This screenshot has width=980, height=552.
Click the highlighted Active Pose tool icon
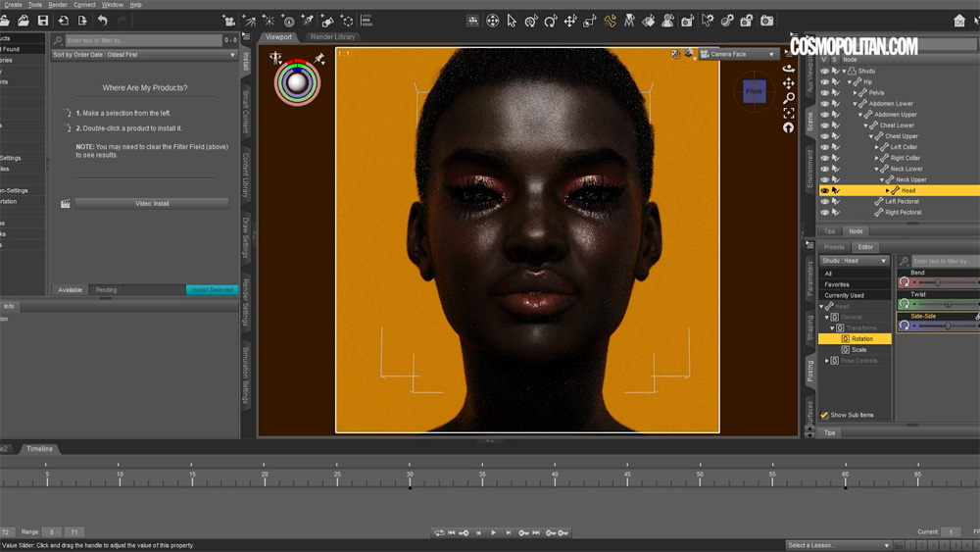coord(610,21)
